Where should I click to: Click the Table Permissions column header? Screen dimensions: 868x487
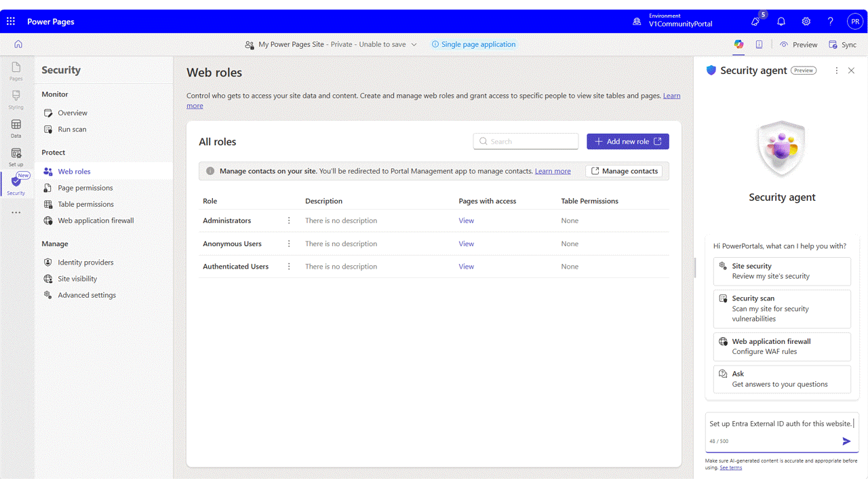click(x=590, y=201)
